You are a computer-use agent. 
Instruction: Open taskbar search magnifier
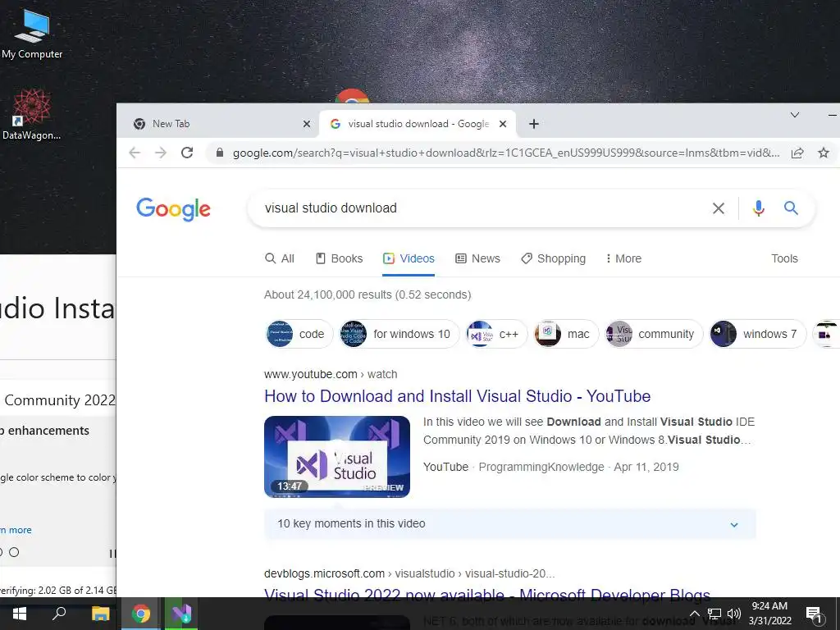point(59,614)
